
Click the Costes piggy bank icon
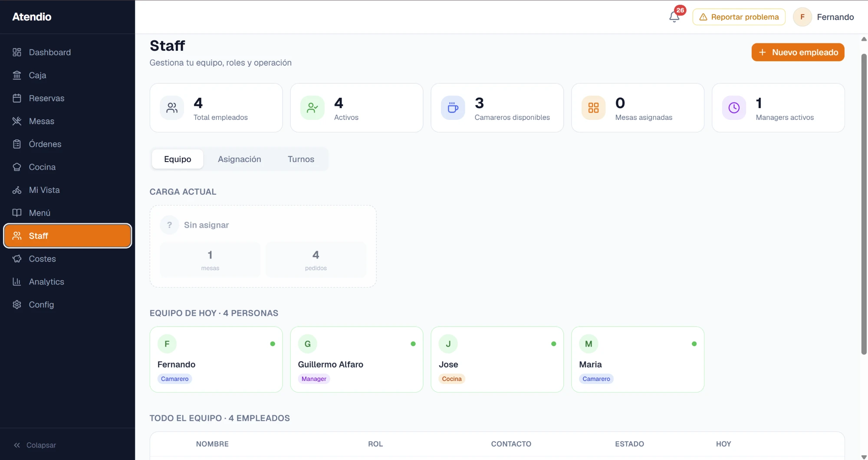pyautogui.click(x=17, y=259)
